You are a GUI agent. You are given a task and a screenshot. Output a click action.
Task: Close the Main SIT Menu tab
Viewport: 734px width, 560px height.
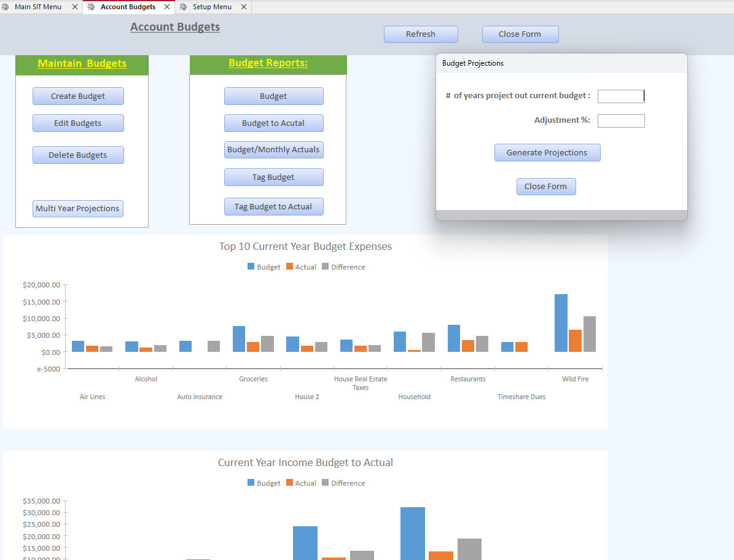point(75,7)
